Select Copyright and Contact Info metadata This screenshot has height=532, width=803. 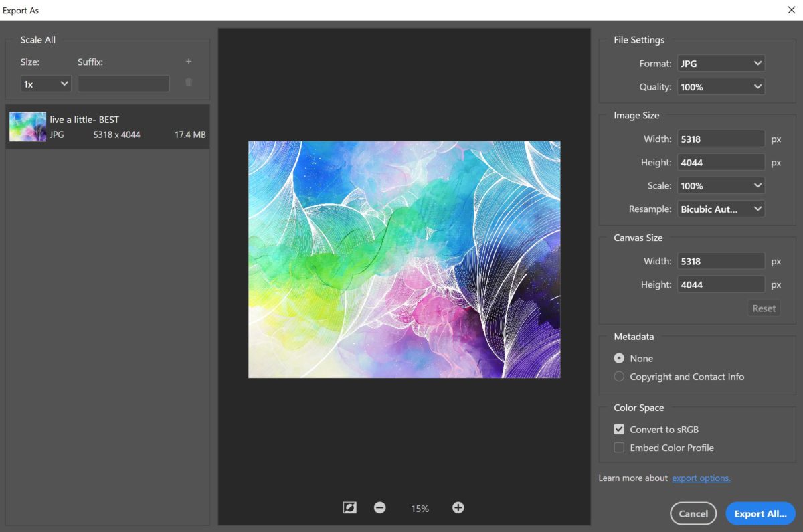[x=618, y=377]
